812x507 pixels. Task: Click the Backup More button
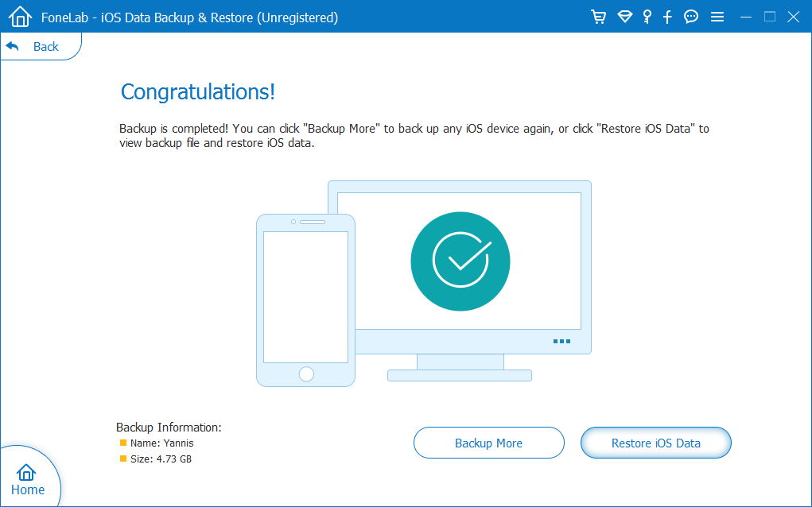click(x=488, y=443)
